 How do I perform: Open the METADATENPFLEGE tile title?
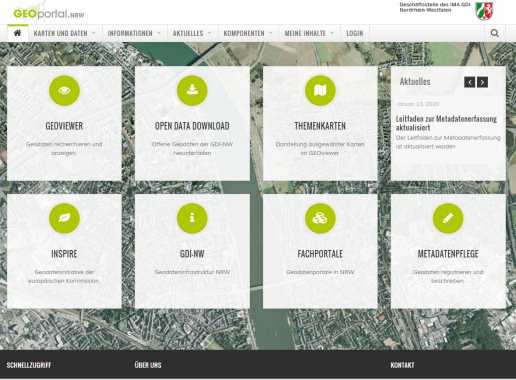[448, 254]
